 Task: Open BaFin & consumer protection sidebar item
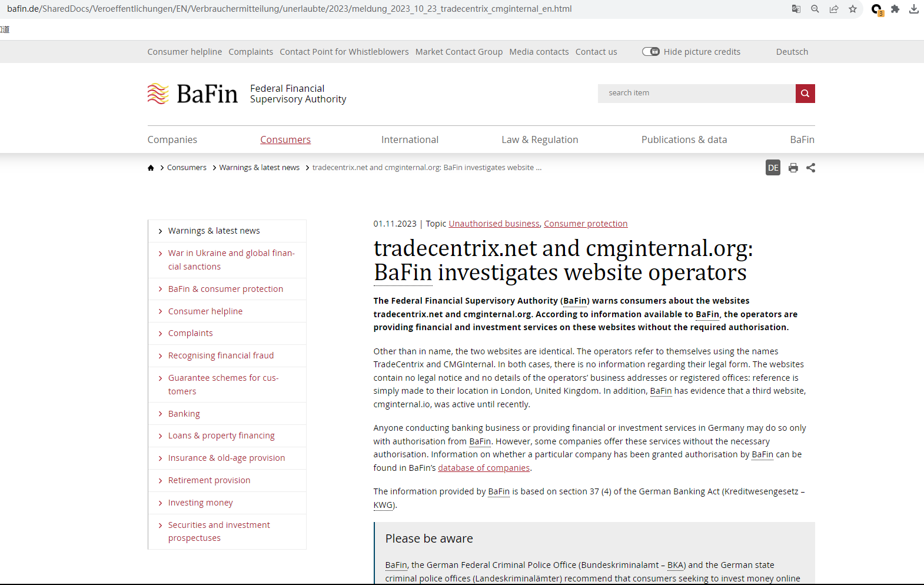pyautogui.click(x=227, y=289)
